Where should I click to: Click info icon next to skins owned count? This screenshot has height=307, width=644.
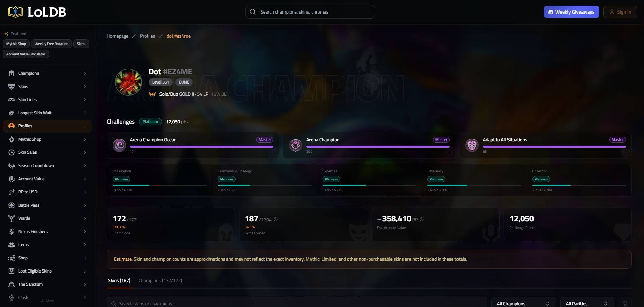point(276,219)
